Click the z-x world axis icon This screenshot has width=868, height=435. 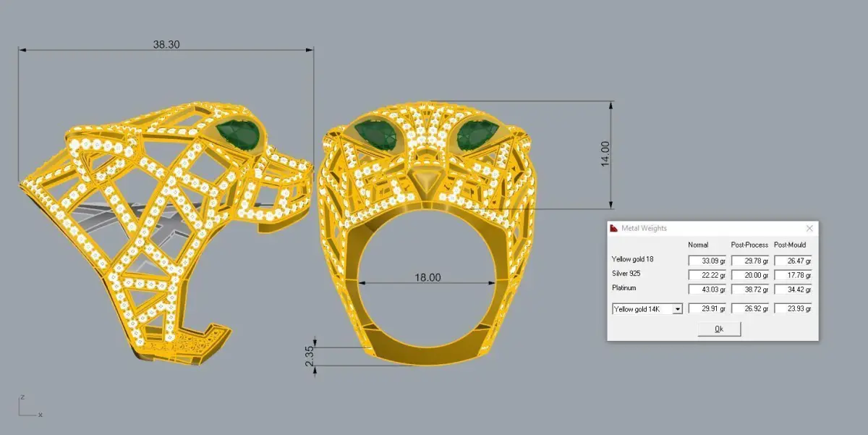point(29,406)
